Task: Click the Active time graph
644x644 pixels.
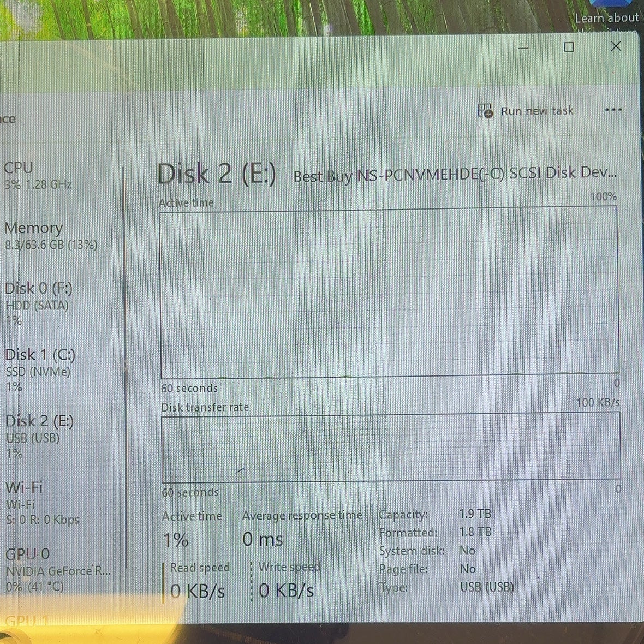Action: pyautogui.click(x=389, y=293)
